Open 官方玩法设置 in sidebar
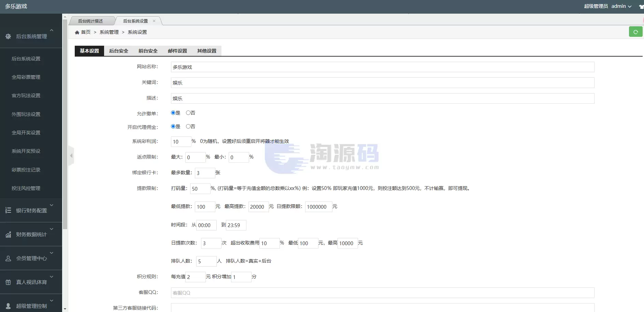This screenshot has height=312, width=644. click(x=26, y=95)
